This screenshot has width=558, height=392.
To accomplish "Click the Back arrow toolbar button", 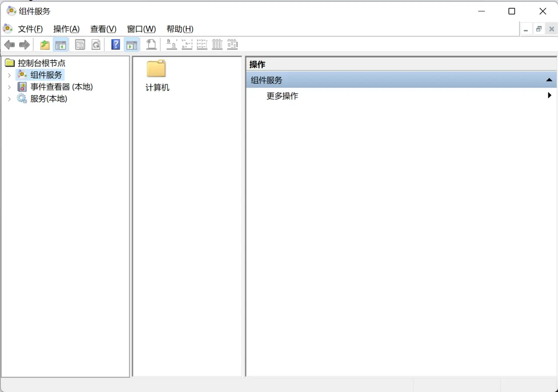I will point(9,45).
